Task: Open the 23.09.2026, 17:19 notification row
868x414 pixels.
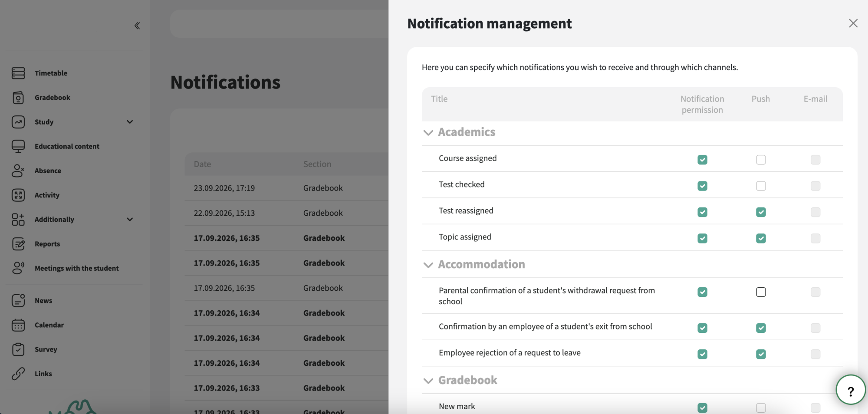Action: pyautogui.click(x=286, y=188)
